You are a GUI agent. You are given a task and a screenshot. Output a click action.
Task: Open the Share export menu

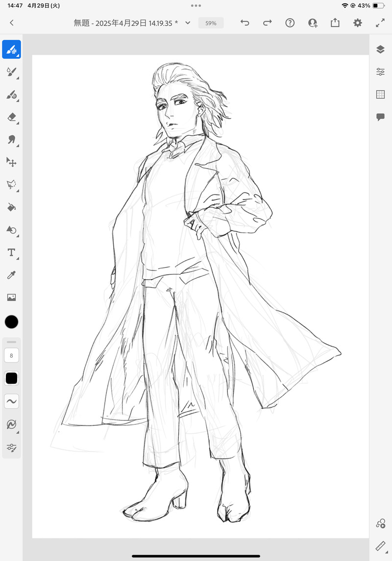[335, 23]
